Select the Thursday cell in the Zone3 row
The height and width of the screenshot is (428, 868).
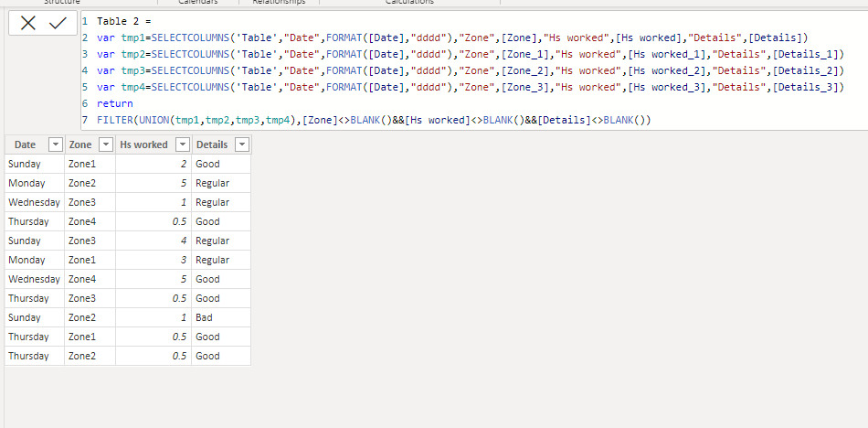click(35, 298)
